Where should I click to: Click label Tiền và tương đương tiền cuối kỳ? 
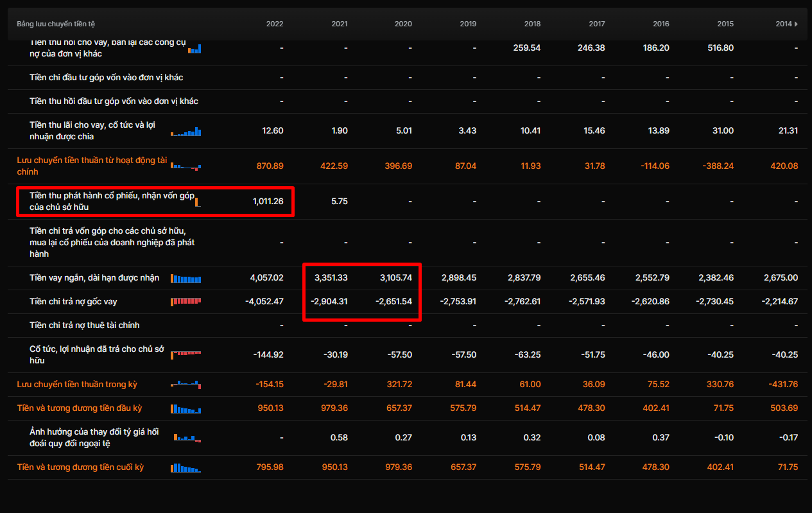[x=80, y=467]
